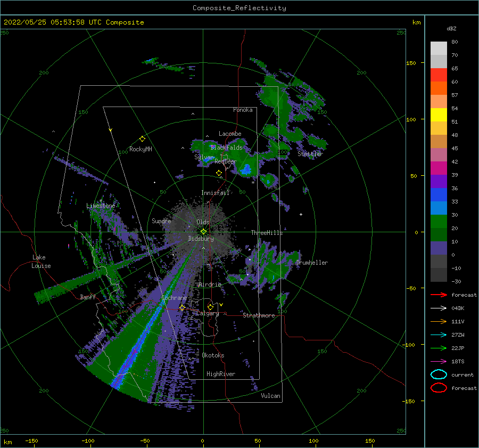479x448 pixels.
Task: Click the Banff label on the map
Action: [88, 297]
